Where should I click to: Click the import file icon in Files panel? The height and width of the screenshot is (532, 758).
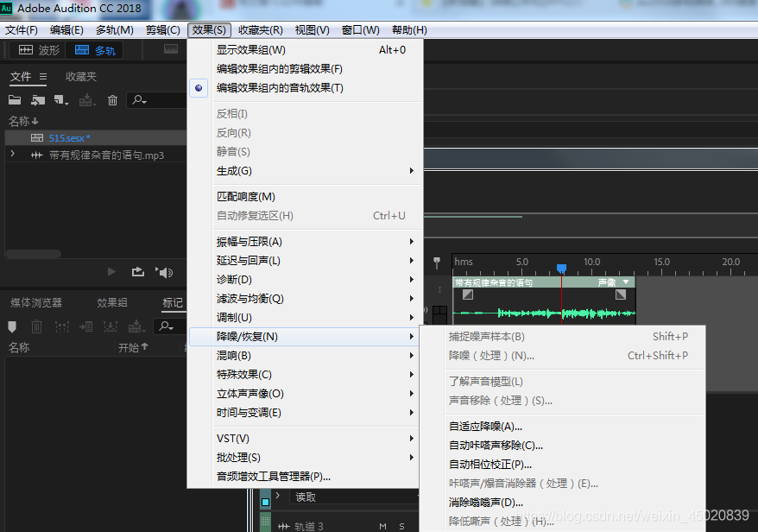[x=38, y=100]
